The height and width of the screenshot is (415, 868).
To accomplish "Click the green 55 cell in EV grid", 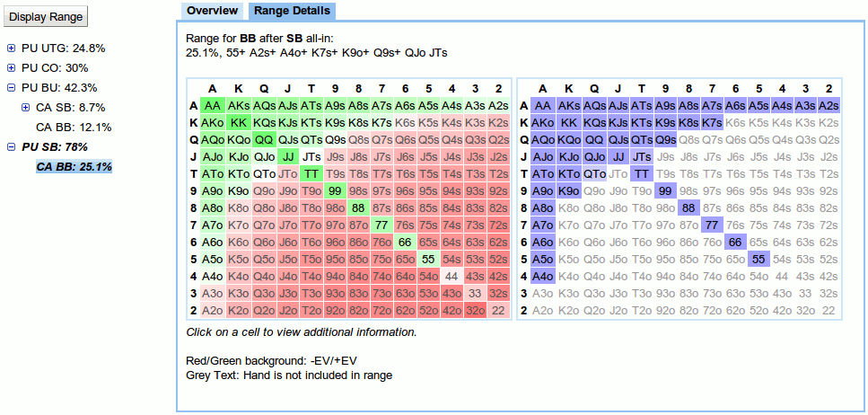I will [426, 259].
